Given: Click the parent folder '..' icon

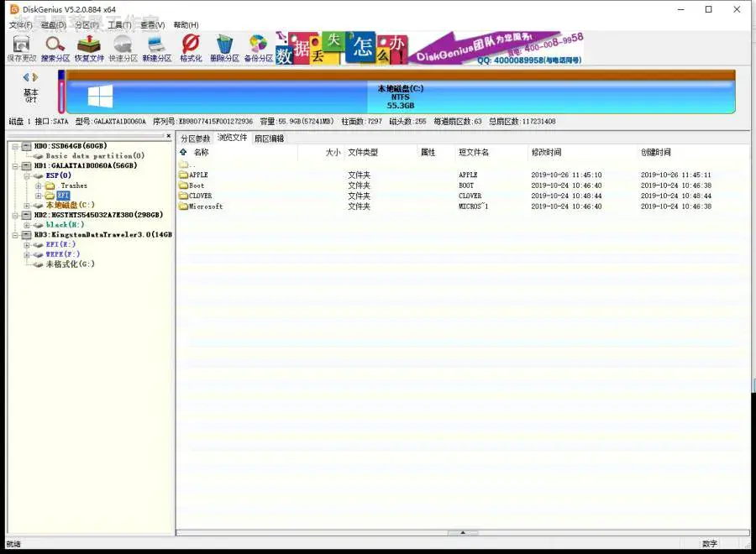Looking at the screenshot, I should [183, 165].
